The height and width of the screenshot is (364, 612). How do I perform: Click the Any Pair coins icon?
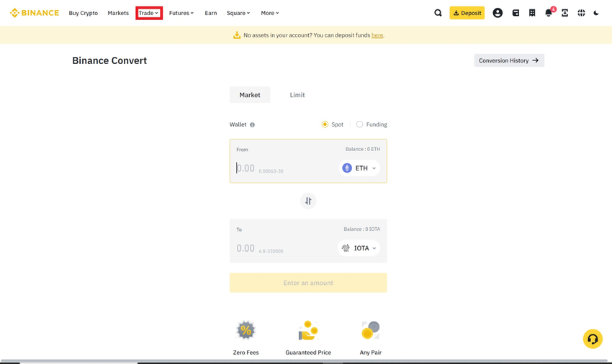point(370,330)
